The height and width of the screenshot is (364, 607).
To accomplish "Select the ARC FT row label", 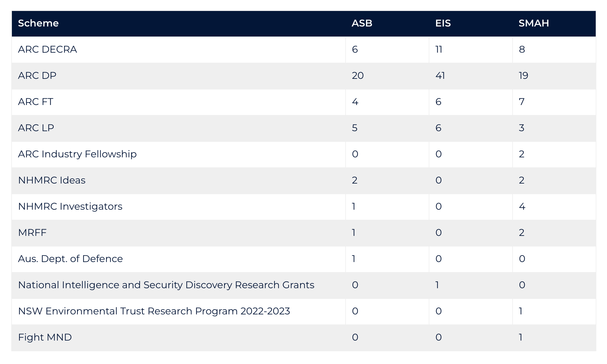I will click(36, 102).
